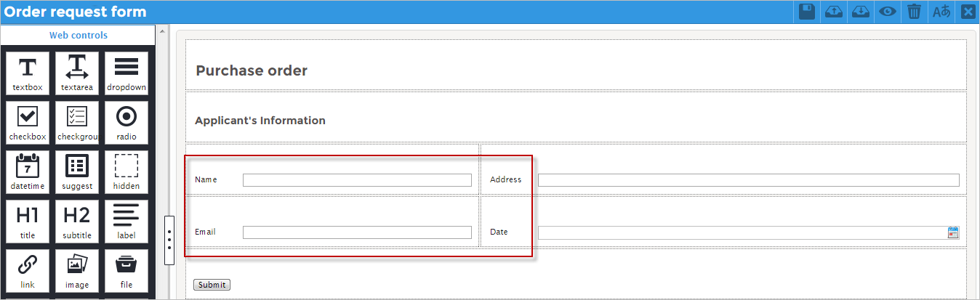Click the panel splitter handle with three dots
Screen dimensions: 980x300
[x=169, y=240]
